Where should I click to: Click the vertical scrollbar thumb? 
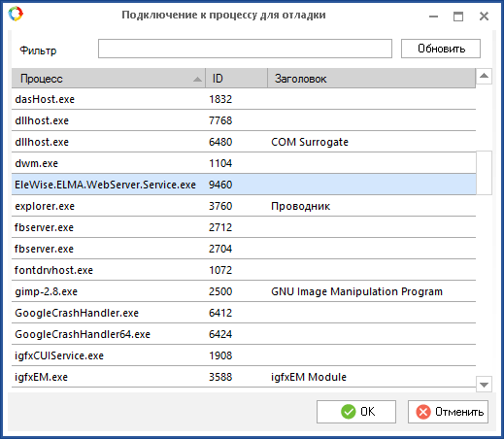coord(484,173)
